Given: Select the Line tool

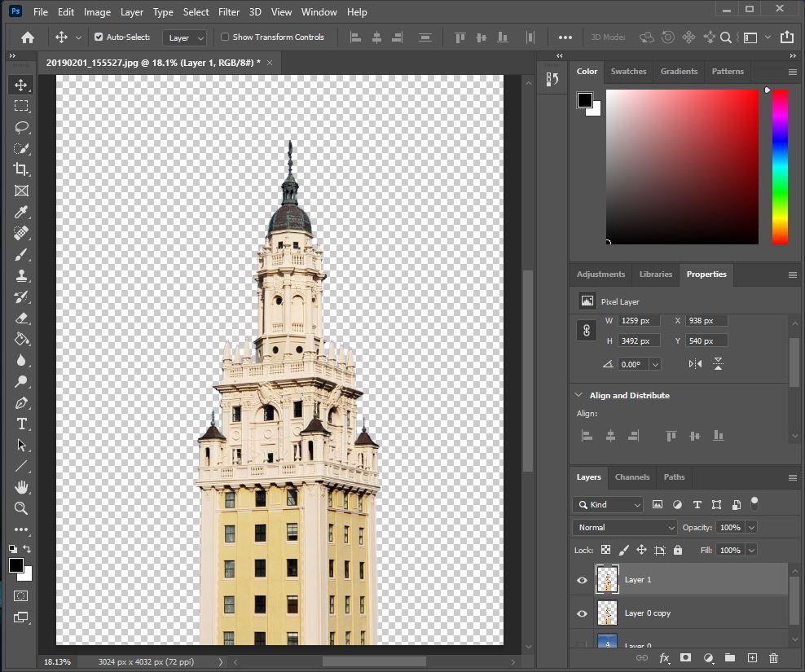Looking at the screenshot, I should pos(21,466).
